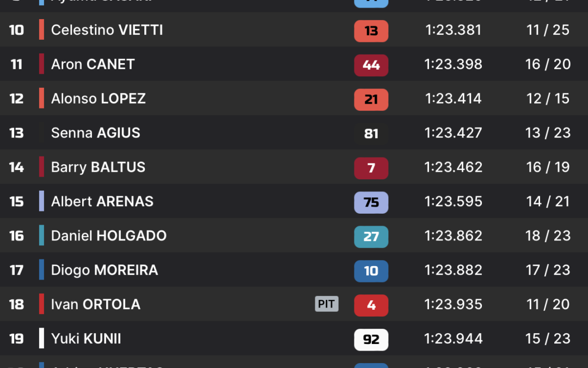The image size is (588, 368).
Task: Open Yuki KUNII rider entry
Action: pos(294,338)
